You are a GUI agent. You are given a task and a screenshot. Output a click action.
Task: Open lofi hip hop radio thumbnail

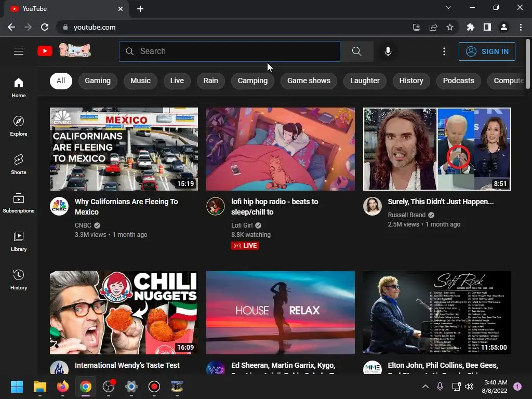[280, 149]
